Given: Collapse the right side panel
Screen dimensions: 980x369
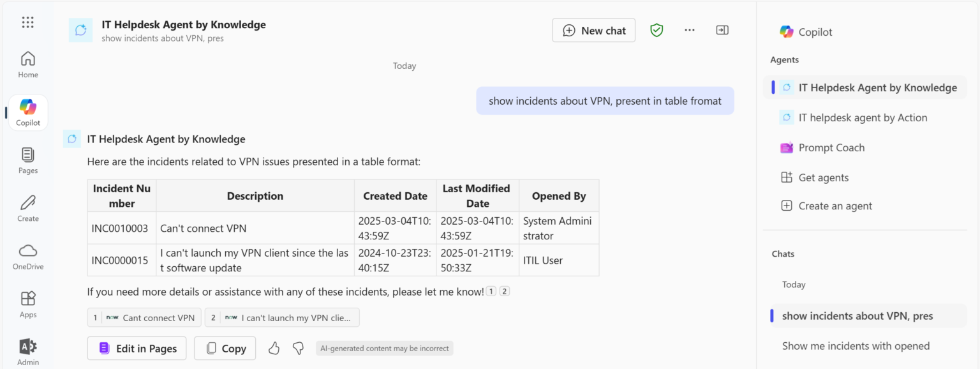Looking at the screenshot, I should click(722, 30).
